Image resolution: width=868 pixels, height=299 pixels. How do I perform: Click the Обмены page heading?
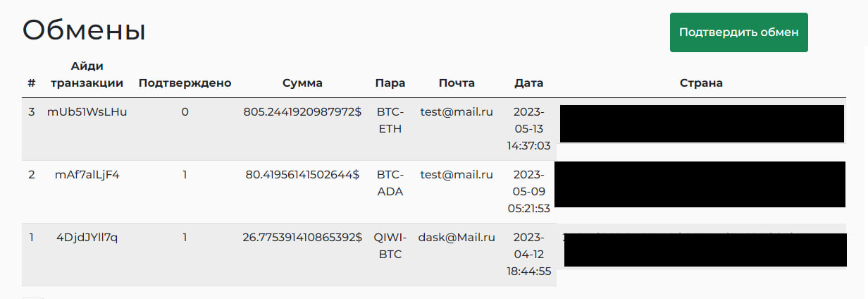click(84, 30)
